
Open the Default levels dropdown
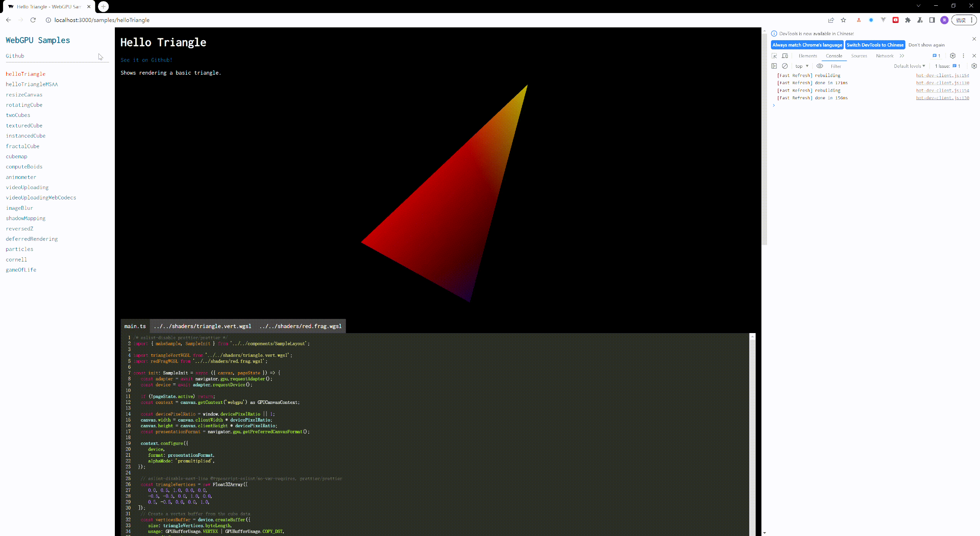909,66
